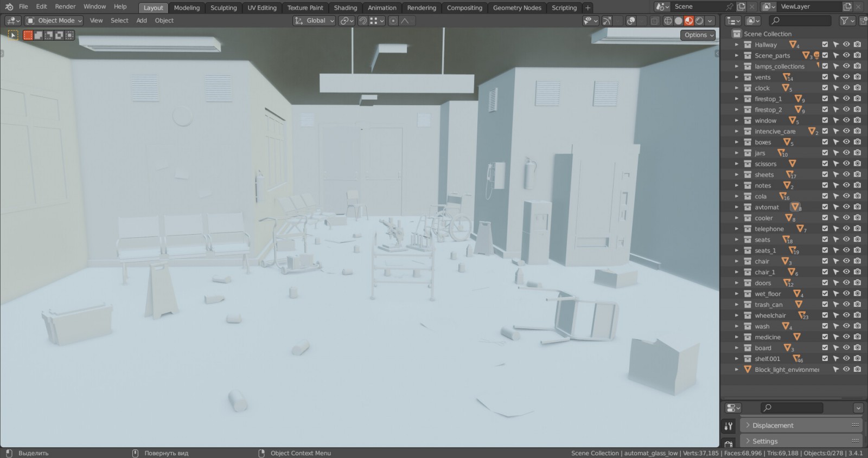Screen dimensions: 868x458
Task: Toggle proportional editing icon
Action: (x=393, y=21)
